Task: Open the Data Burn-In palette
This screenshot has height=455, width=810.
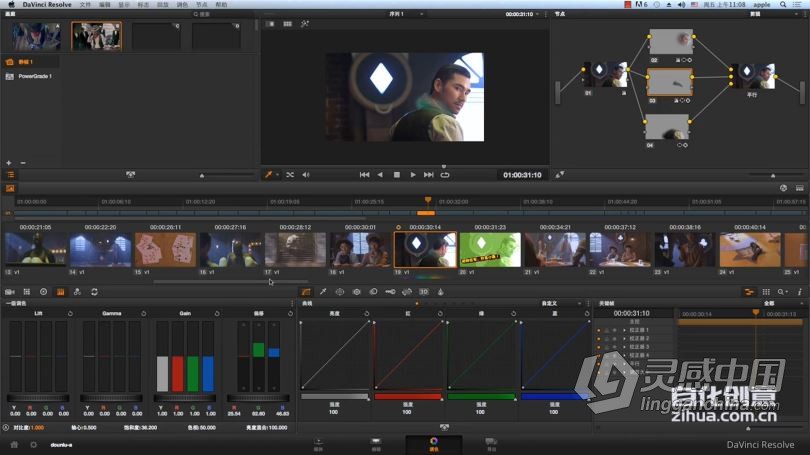Action: pyautogui.click(x=441, y=292)
